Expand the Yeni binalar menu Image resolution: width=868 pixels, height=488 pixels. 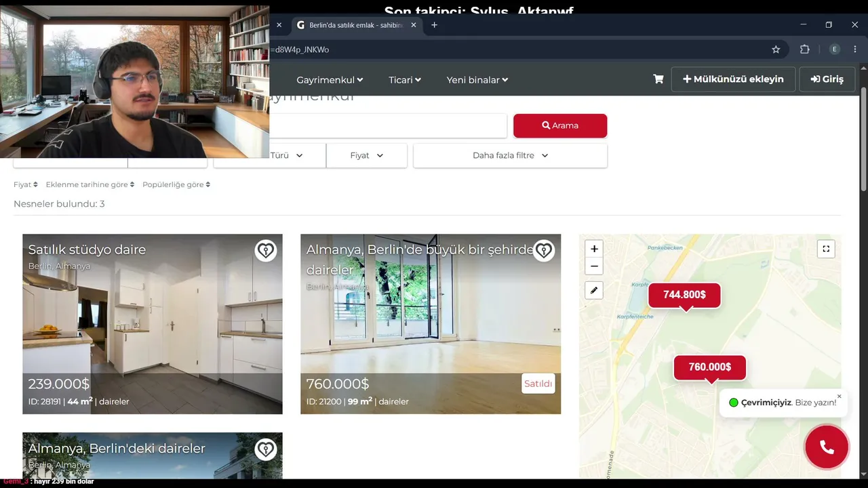(x=477, y=80)
